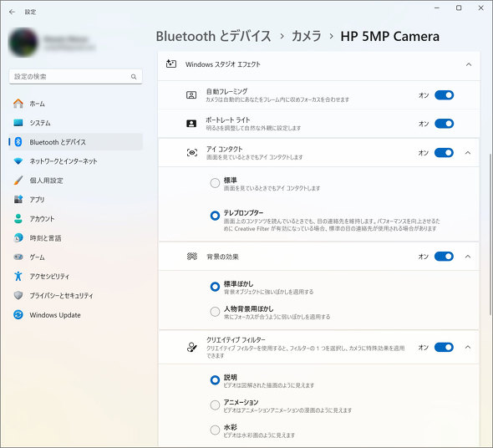
Task: Select the 水彩 filter radio
Action: 215,430
